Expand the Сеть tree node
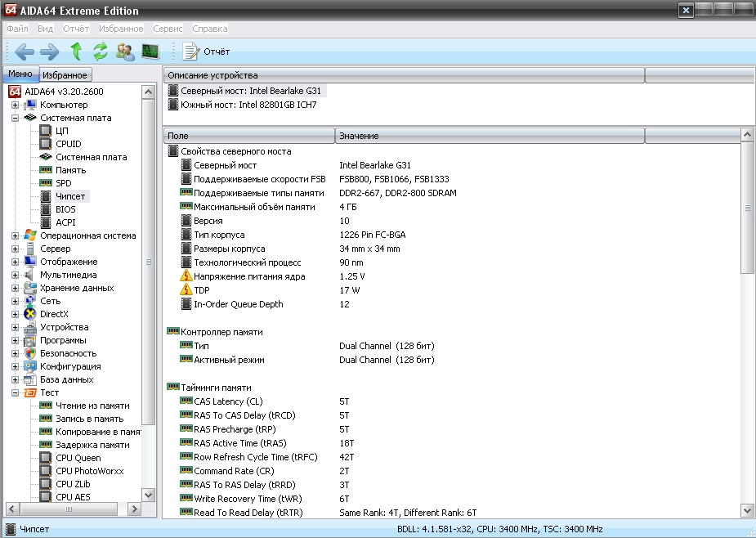Viewport: 756px width, 538px height. tap(15, 301)
